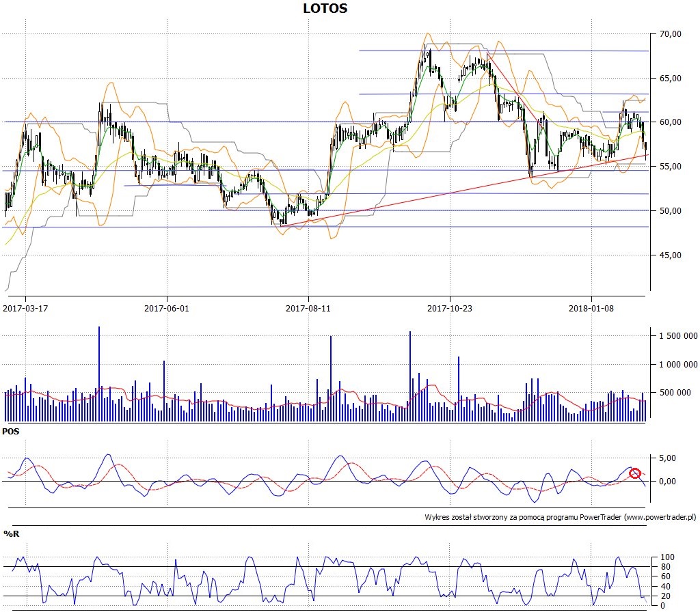Click the POS 5,00 axis label

667,458
